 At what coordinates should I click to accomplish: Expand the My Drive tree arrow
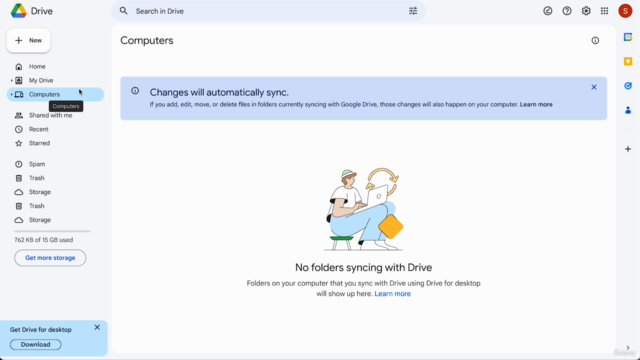(x=11, y=80)
